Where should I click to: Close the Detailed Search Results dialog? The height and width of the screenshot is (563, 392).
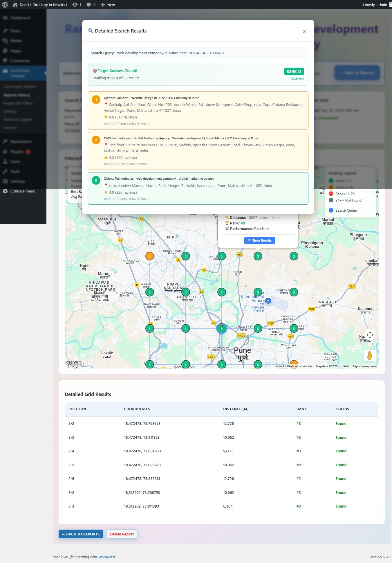click(x=304, y=31)
